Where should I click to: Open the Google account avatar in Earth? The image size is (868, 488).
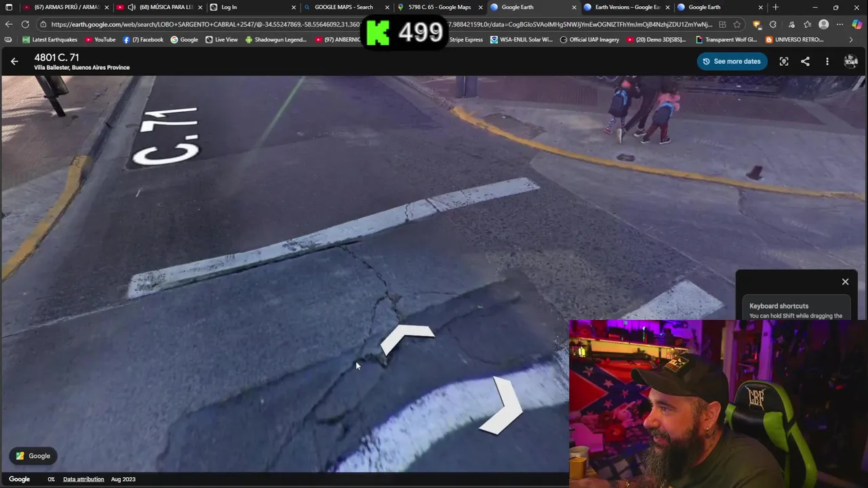(x=850, y=61)
